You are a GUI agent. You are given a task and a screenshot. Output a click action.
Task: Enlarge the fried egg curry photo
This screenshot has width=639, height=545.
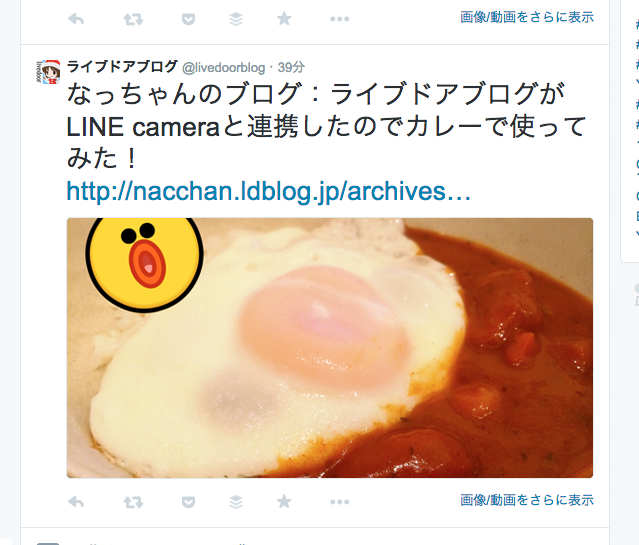coord(330,348)
